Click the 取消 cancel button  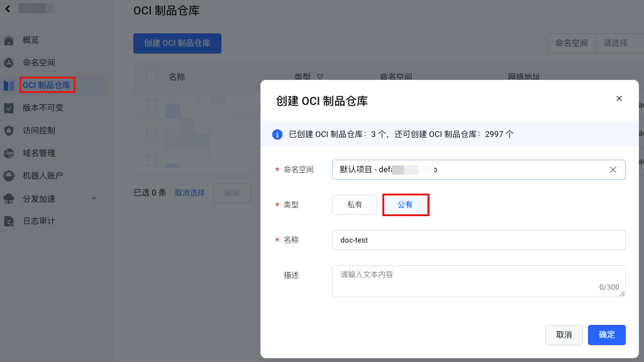tap(563, 335)
